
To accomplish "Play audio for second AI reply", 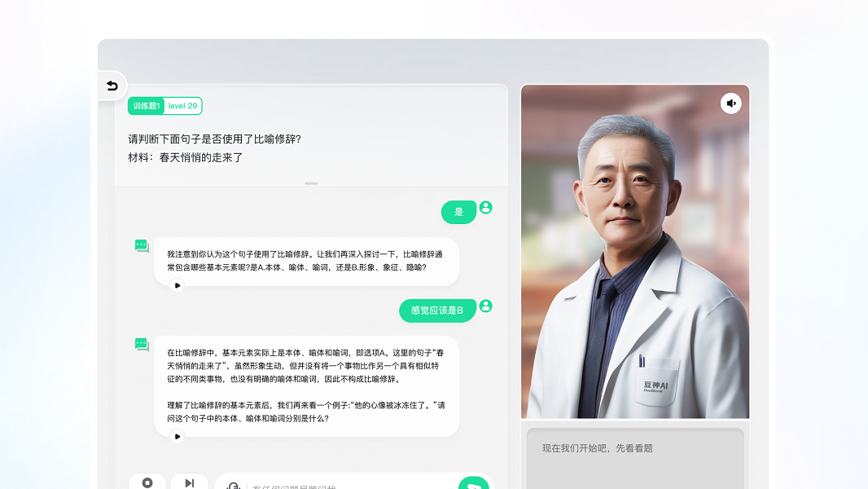I will coord(178,436).
